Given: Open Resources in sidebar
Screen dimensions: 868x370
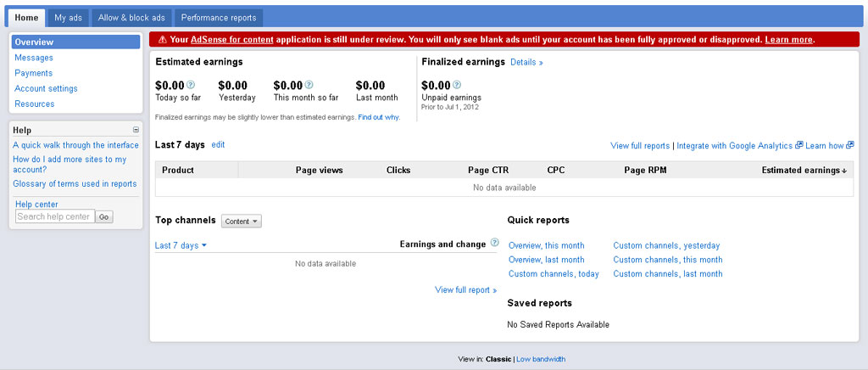Looking at the screenshot, I should 34,104.
